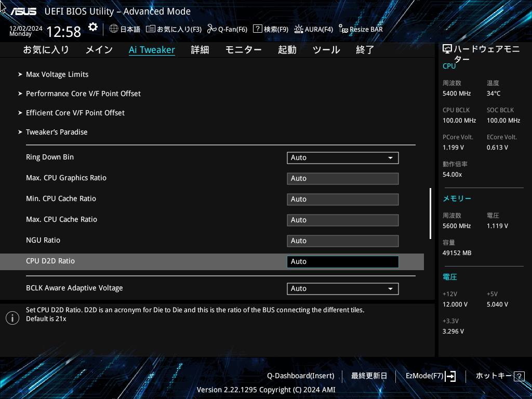532x399 pixels.
Task: Click Q-Fan(F6) label
Action: 233,30
